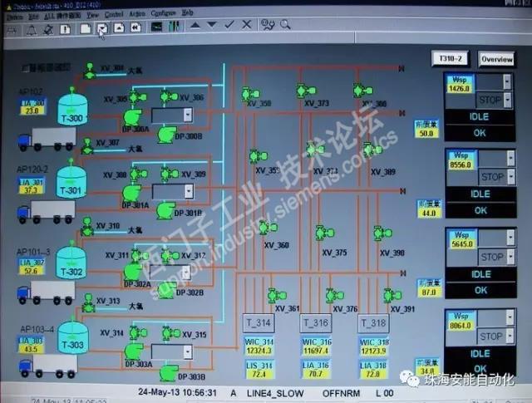
Task: Select pump DP300B icon
Action: pyautogui.click(x=167, y=135)
